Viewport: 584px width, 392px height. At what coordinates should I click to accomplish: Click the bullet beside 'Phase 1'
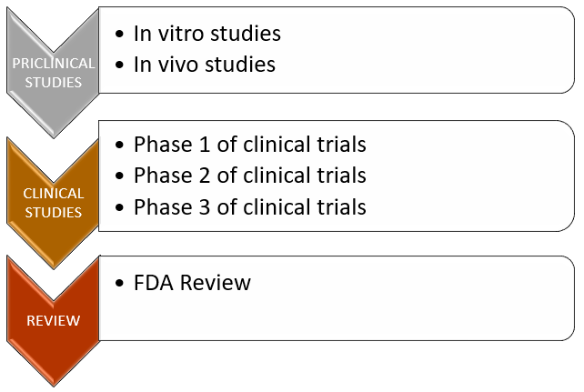coord(121,146)
